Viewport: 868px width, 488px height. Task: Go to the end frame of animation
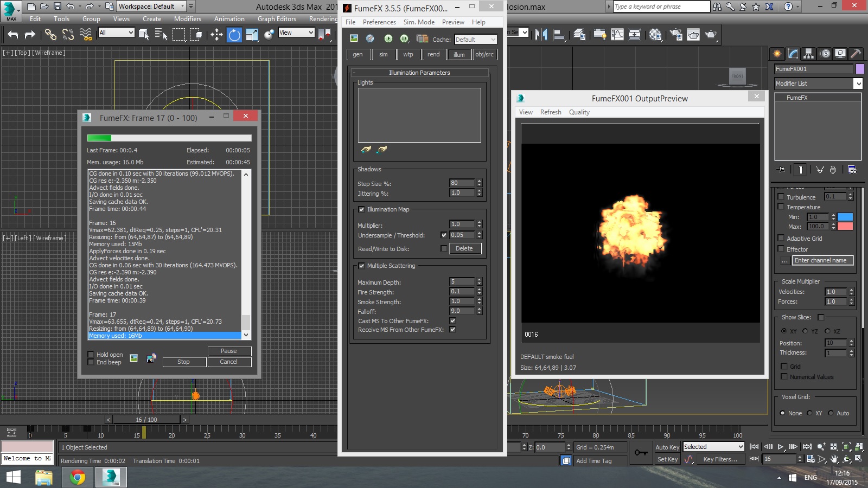click(807, 447)
